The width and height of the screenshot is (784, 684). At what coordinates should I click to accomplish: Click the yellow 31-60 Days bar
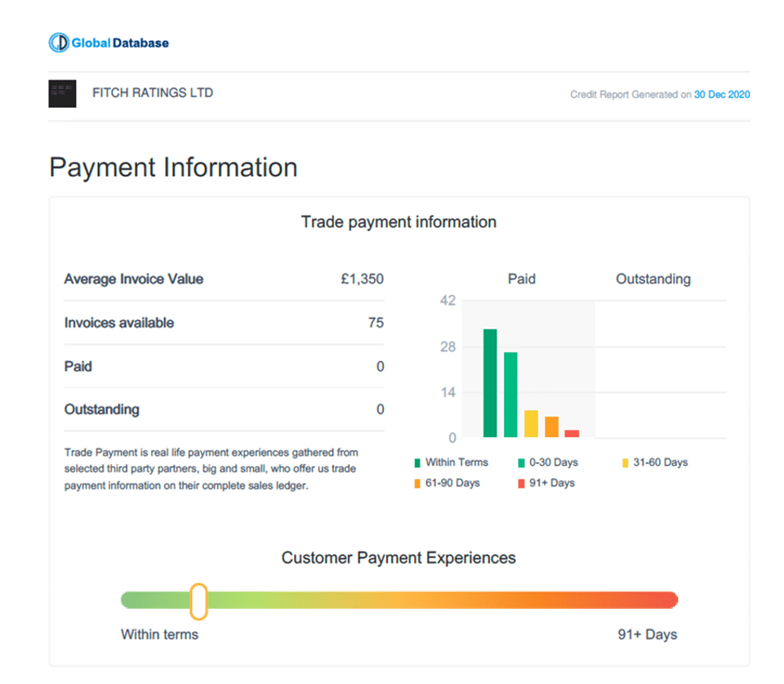pyautogui.click(x=531, y=423)
